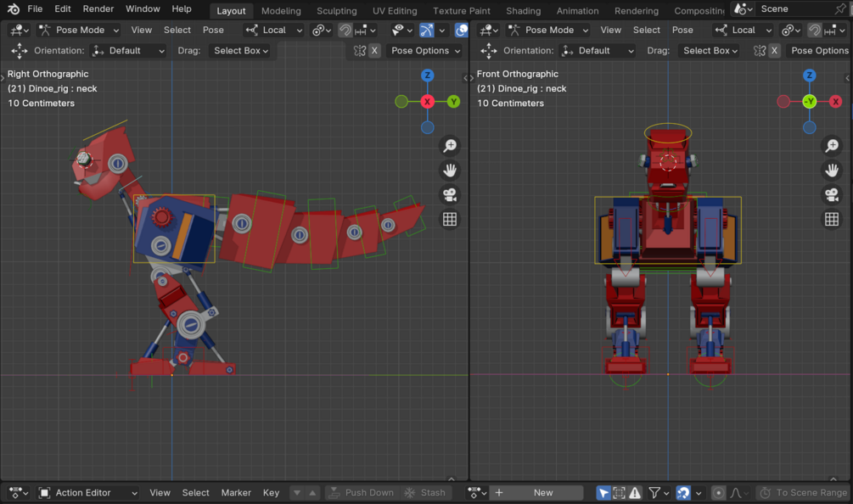Image resolution: width=853 pixels, height=504 pixels.
Task: Open View menu in Action Editor
Action: click(x=160, y=493)
